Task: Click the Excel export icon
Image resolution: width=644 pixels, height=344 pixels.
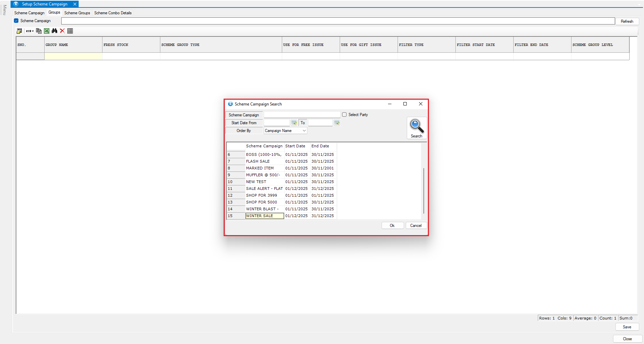Action: pos(47,31)
